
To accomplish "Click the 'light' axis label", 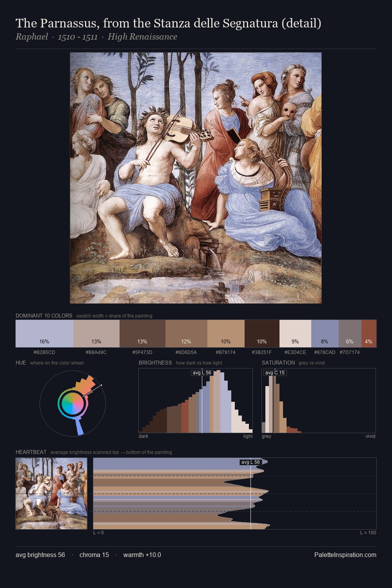I will pyautogui.click(x=248, y=436).
